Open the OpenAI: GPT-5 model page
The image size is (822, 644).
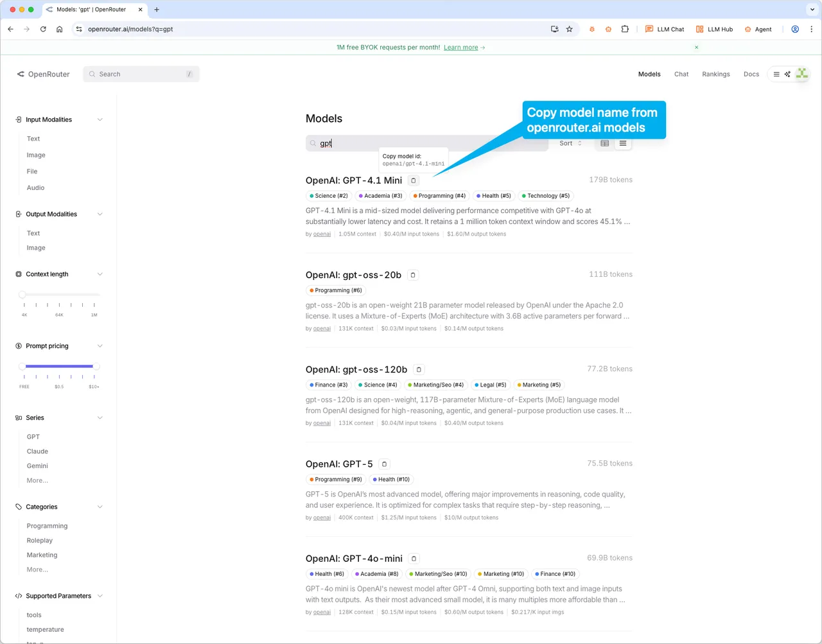339,464
